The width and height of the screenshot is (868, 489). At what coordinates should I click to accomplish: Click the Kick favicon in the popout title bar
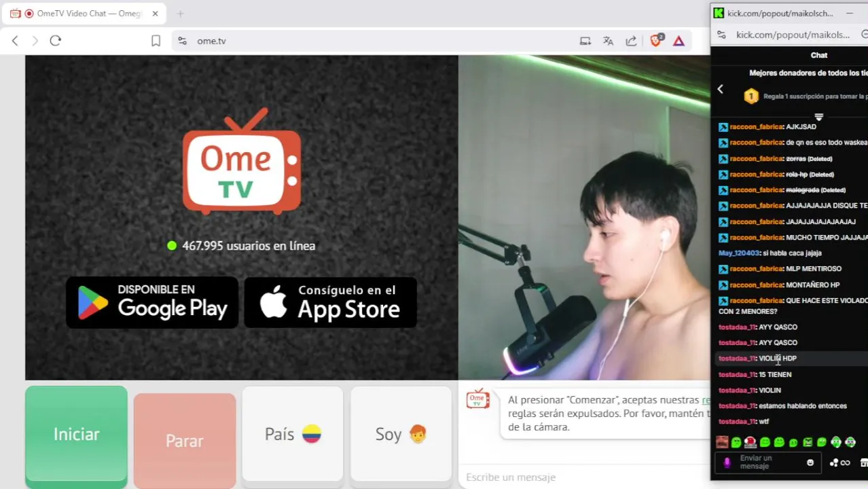(719, 13)
